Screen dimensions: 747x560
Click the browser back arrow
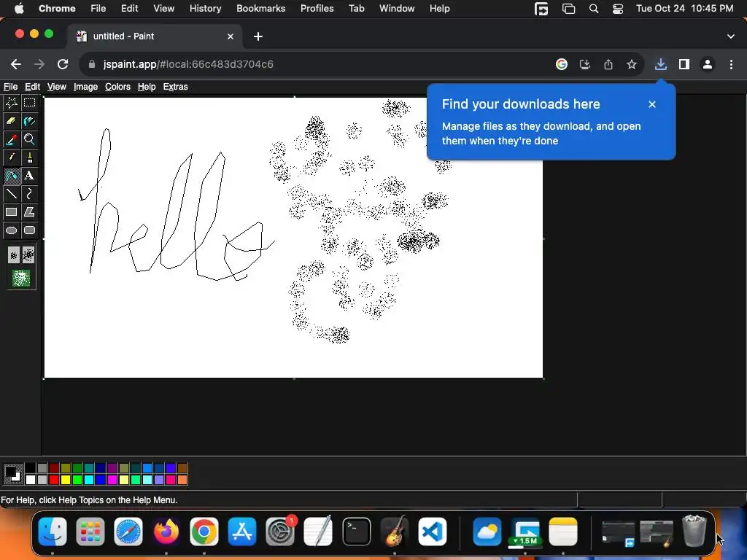point(16,64)
